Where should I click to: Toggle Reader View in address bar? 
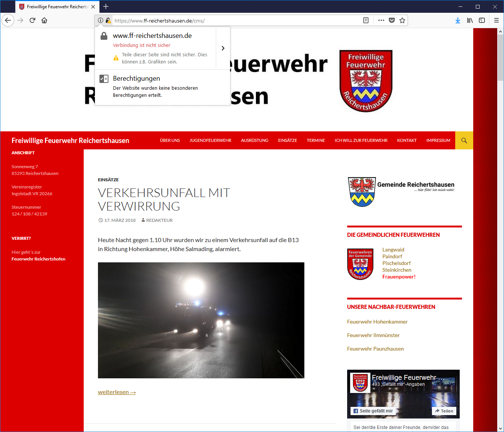tap(366, 20)
